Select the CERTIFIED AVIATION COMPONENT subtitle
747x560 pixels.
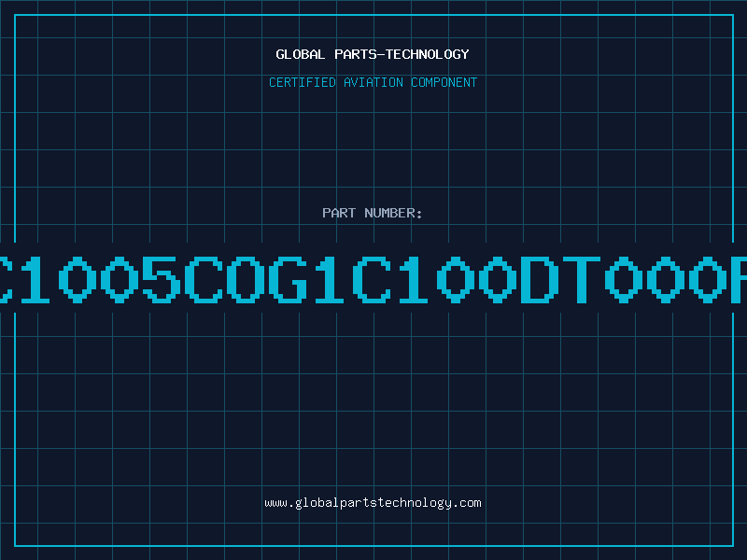coord(373,82)
